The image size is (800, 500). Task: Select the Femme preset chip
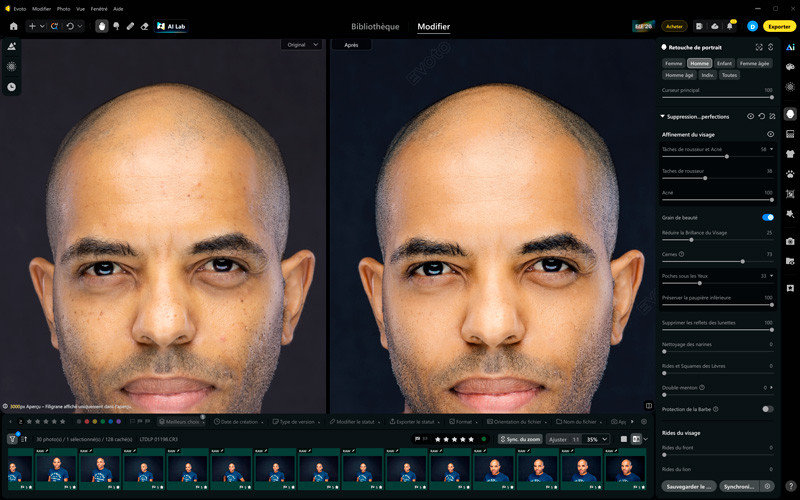click(x=673, y=63)
